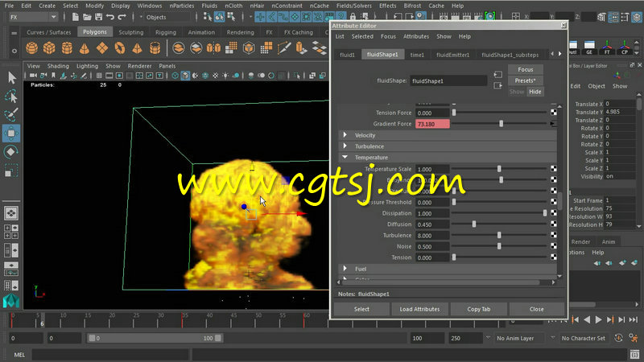The width and height of the screenshot is (644, 362).
Task: Click the MEL command line input
Action: coord(110,355)
